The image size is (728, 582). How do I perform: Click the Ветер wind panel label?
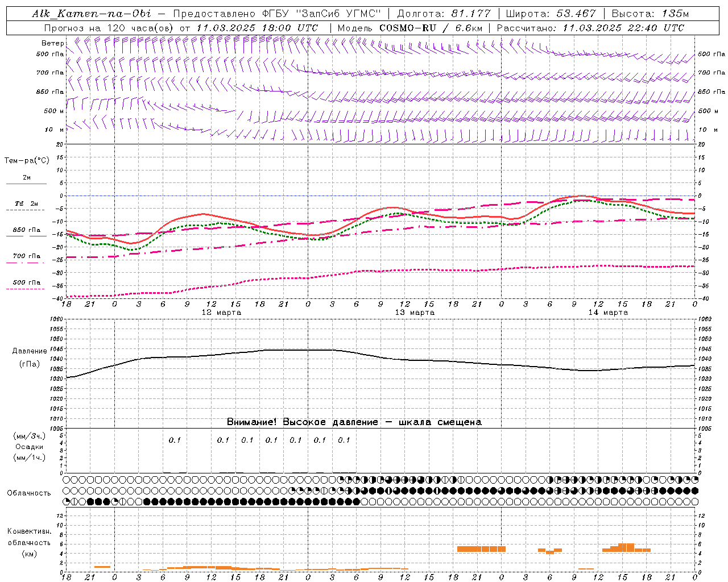53,43
